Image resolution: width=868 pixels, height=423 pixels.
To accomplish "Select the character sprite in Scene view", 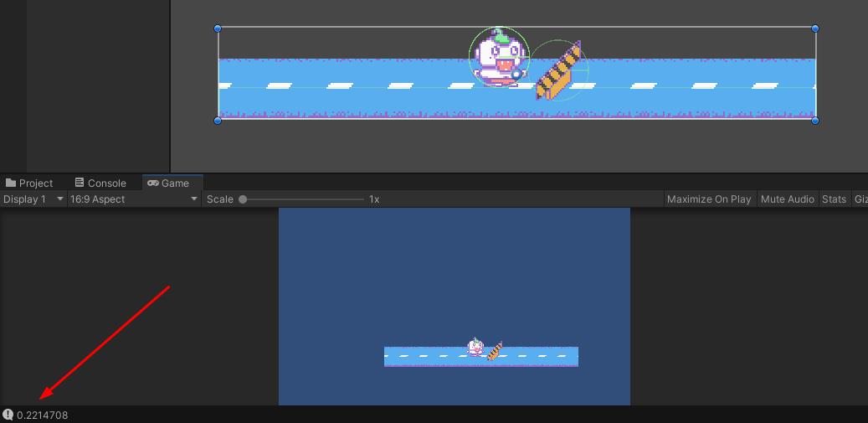I will click(499, 59).
